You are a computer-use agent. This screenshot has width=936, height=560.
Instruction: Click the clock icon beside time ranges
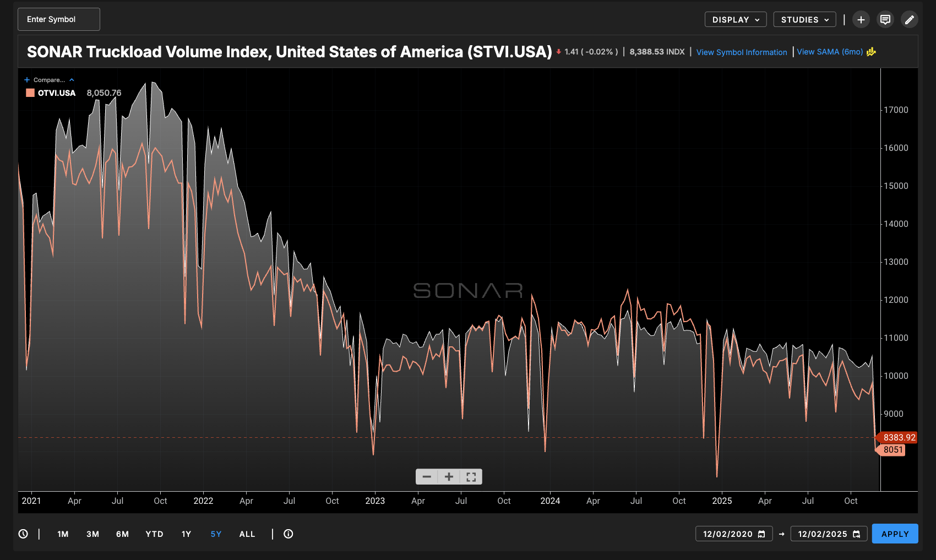click(23, 534)
